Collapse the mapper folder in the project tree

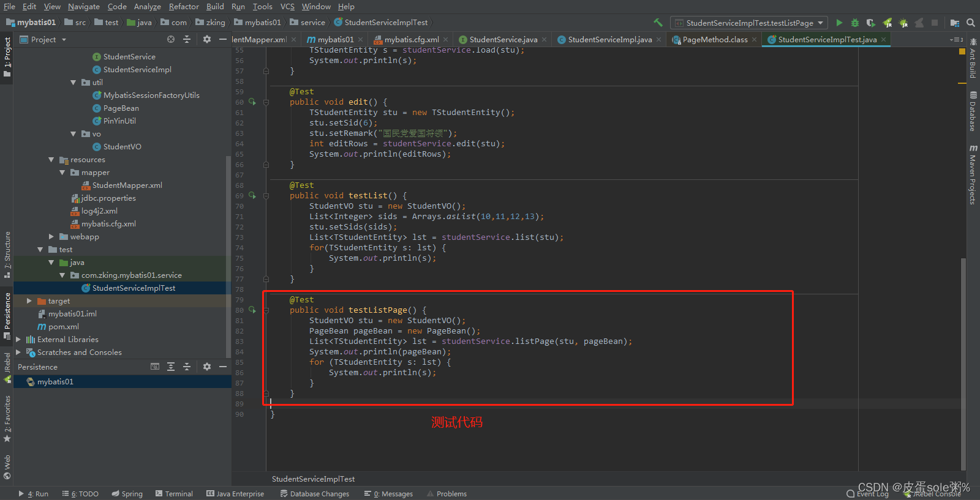coord(62,173)
